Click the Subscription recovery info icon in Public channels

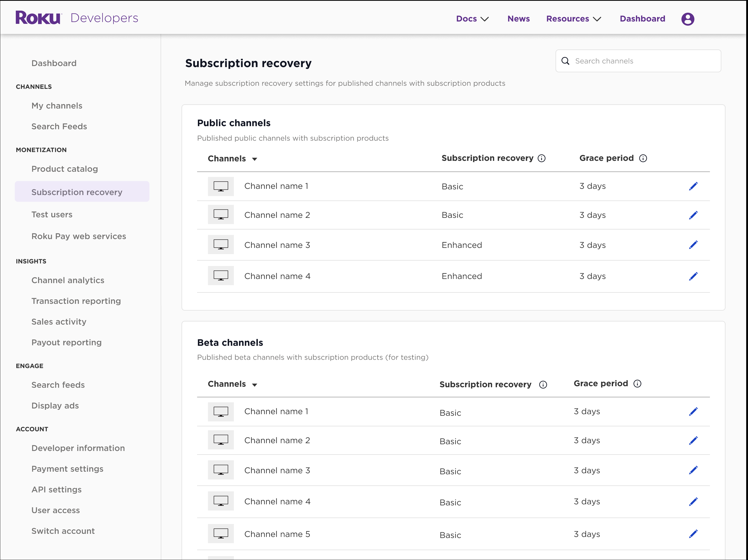[542, 158]
